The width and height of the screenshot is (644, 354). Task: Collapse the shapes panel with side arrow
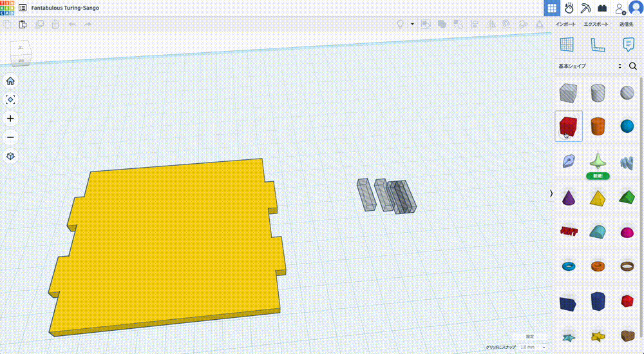551,193
